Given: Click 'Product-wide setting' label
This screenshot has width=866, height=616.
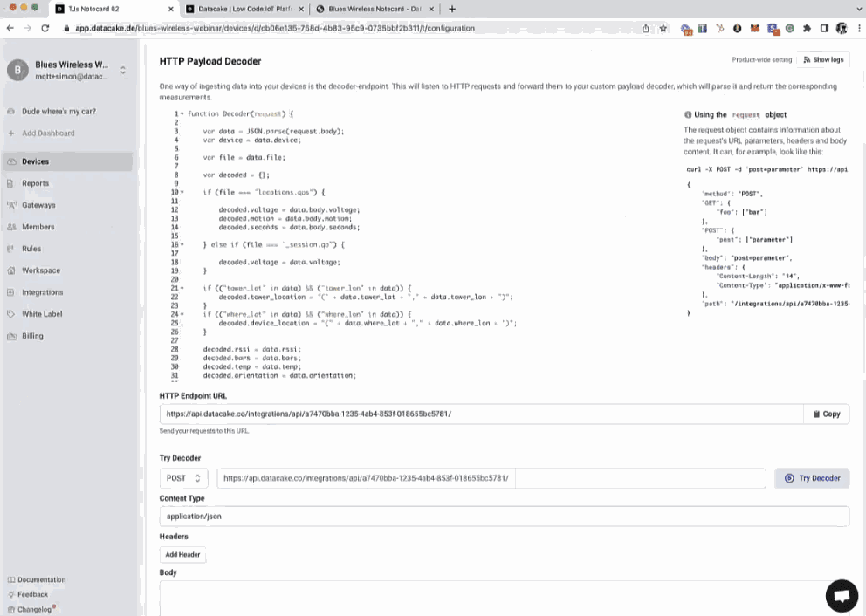Looking at the screenshot, I should point(761,59).
